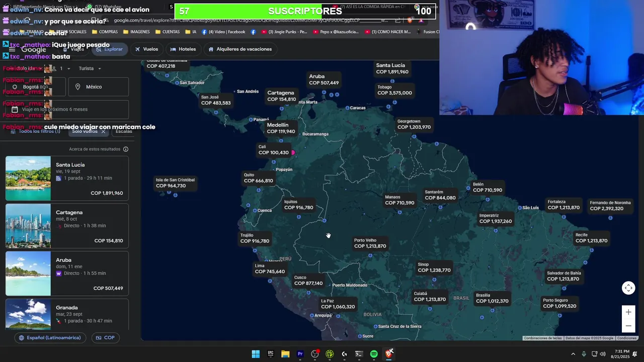Select Brasilia COP 1,012,370 map label
This screenshot has width=644, height=362.
tap(492, 298)
